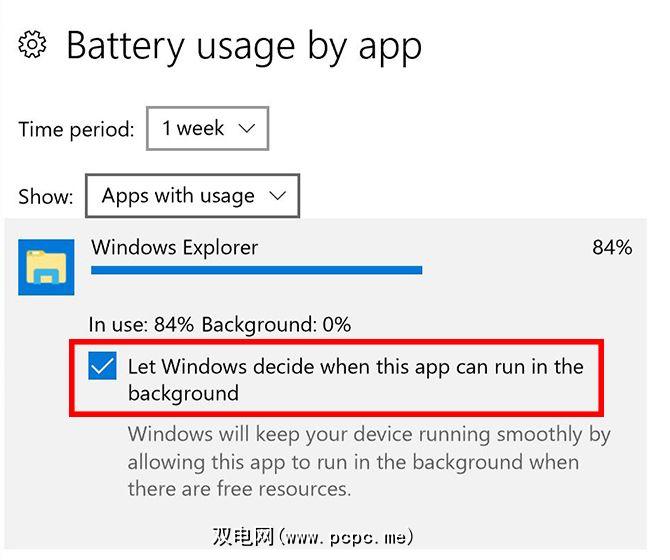This screenshot has width=670, height=560.
Task: Click the chevron beside 'Apps with usage'
Action: coord(279,196)
